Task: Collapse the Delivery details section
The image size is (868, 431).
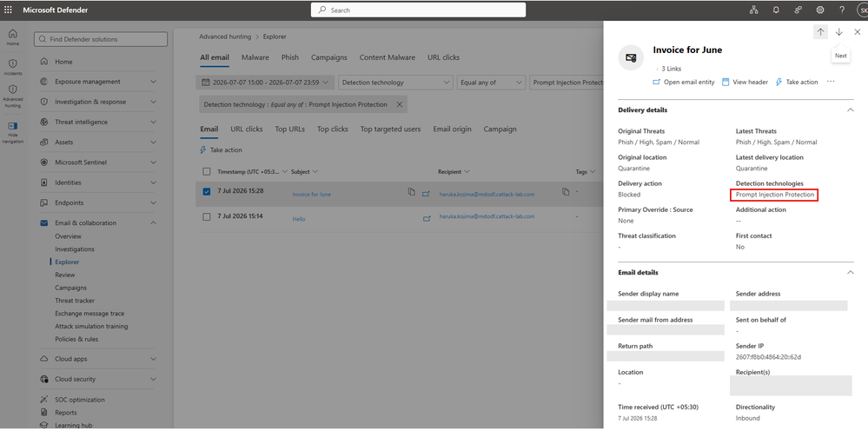Action: pos(851,110)
